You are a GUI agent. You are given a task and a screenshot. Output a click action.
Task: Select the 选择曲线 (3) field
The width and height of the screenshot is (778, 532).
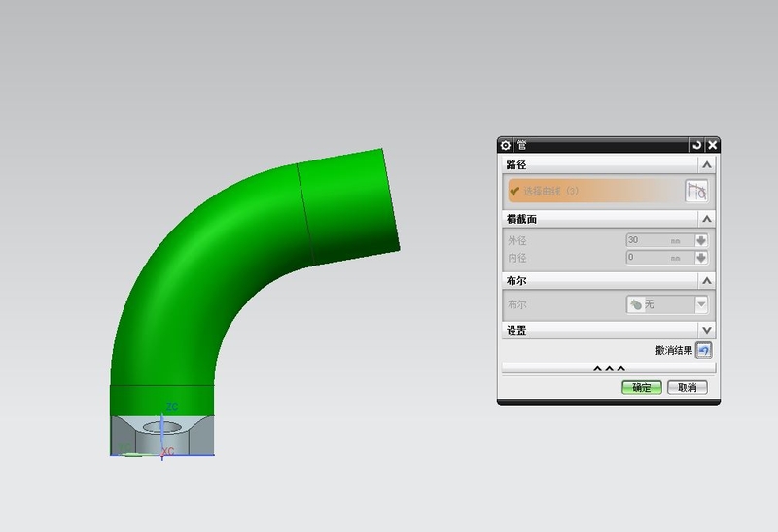pyautogui.click(x=594, y=191)
